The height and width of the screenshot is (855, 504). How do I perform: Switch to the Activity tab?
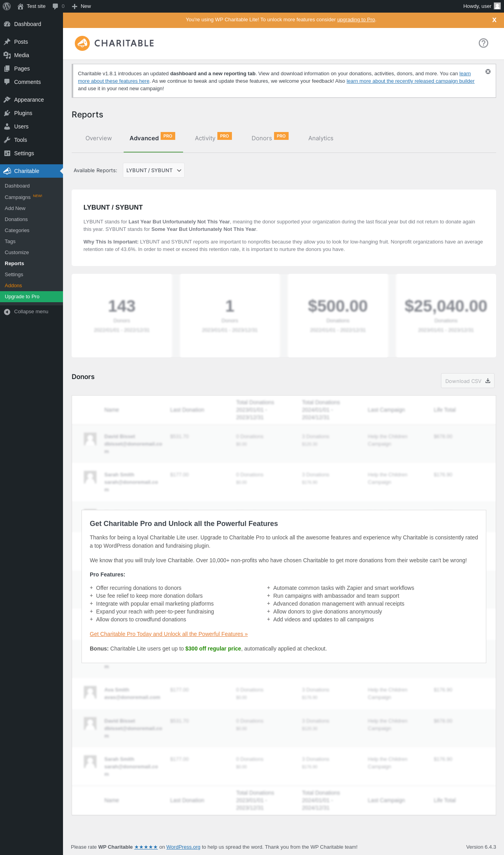[205, 138]
